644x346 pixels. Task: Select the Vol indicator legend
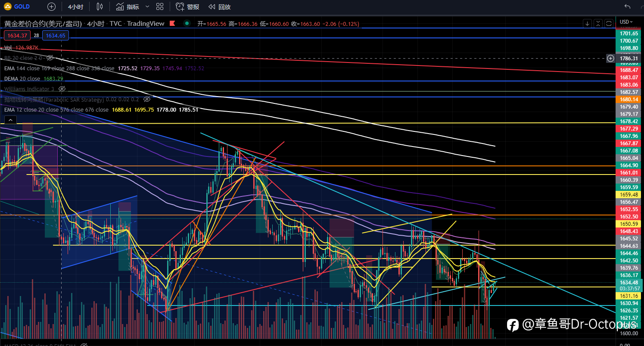pyautogui.click(x=8, y=47)
